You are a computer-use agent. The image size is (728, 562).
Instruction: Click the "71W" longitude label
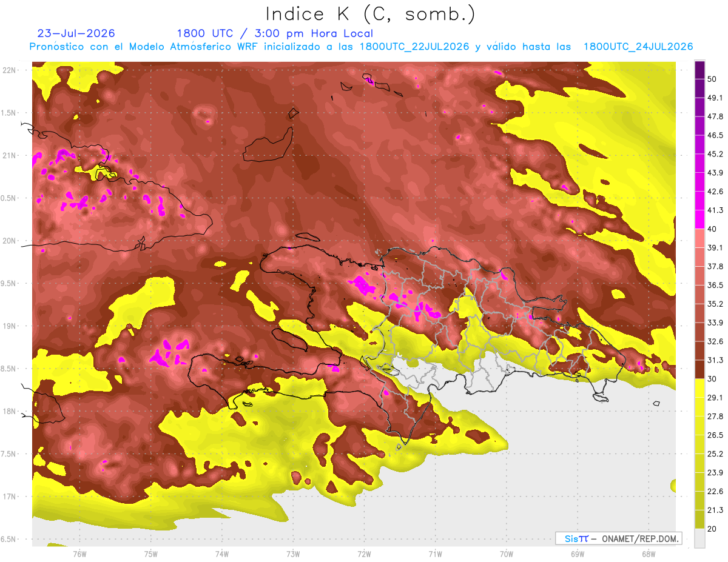[x=435, y=554]
